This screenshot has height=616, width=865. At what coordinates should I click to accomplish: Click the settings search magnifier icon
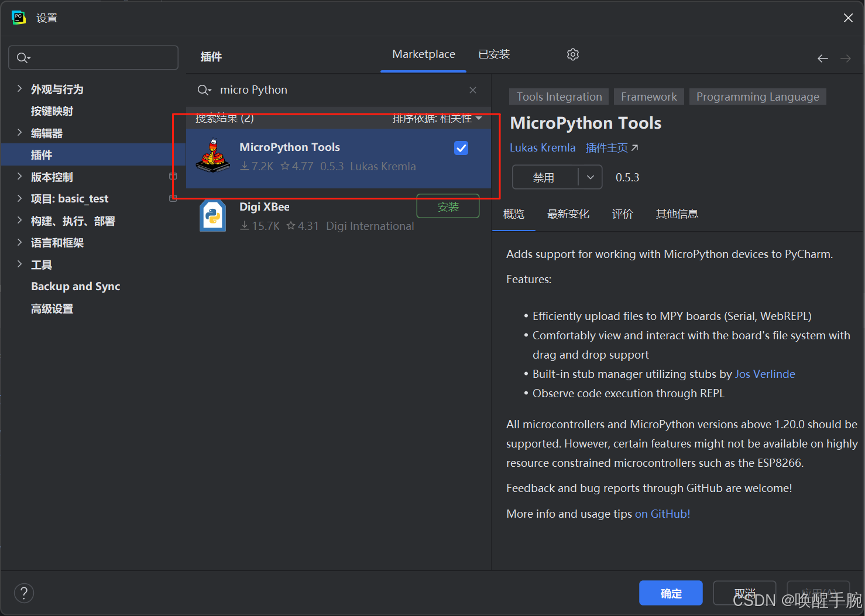(x=23, y=58)
